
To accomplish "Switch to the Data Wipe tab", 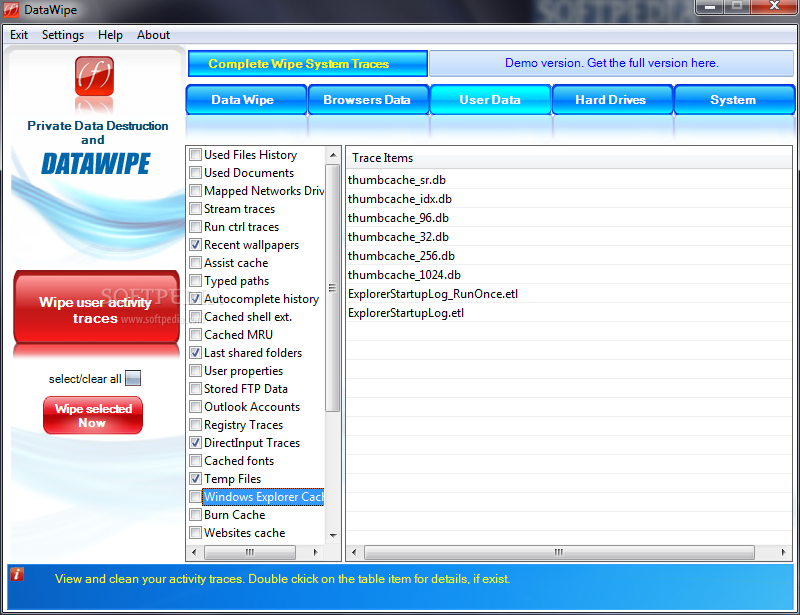I will [246, 100].
